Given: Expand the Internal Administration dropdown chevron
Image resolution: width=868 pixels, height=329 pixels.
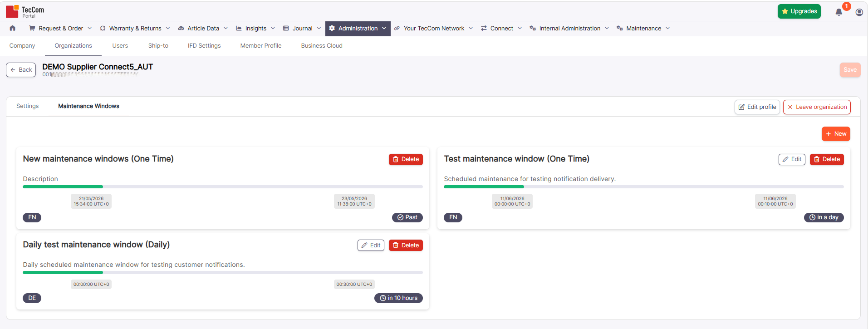Looking at the screenshot, I should click(x=607, y=28).
